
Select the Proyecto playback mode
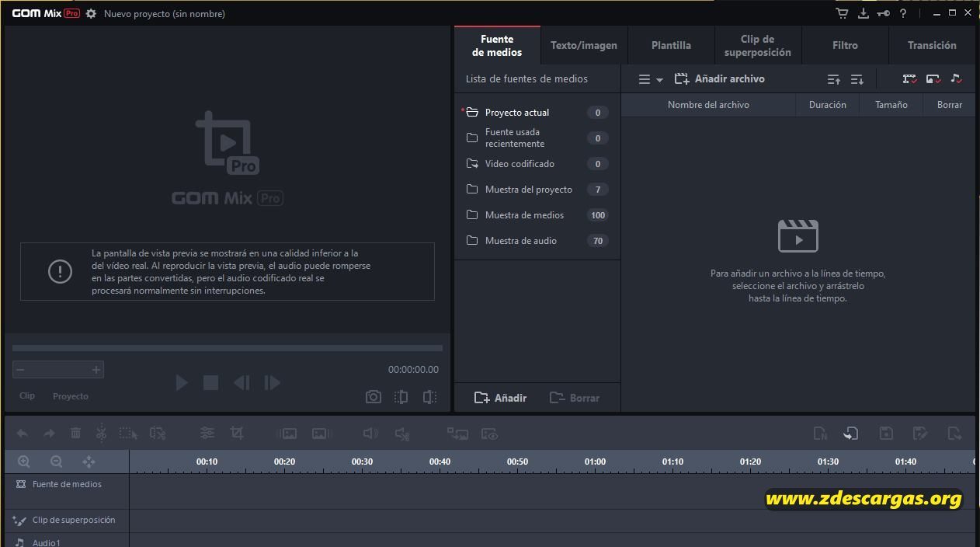[x=71, y=396]
